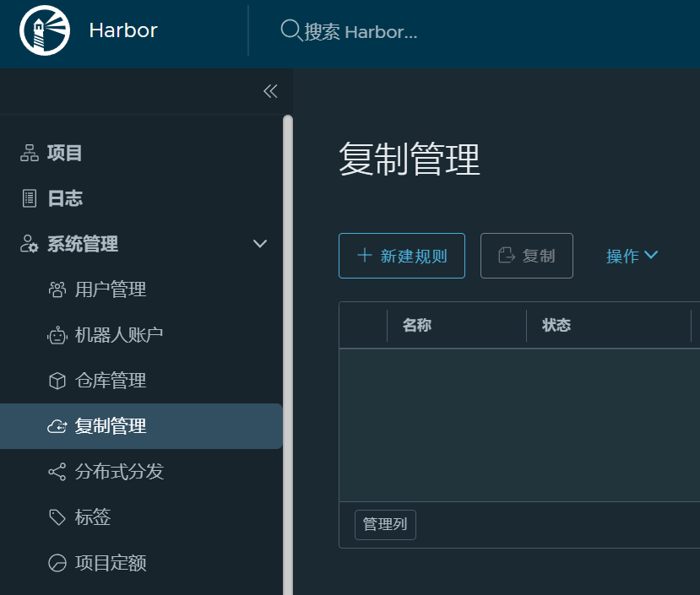Select 复制管理 in the sidebar
The height and width of the screenshot is (595, 700).
(x=141, y=426)
